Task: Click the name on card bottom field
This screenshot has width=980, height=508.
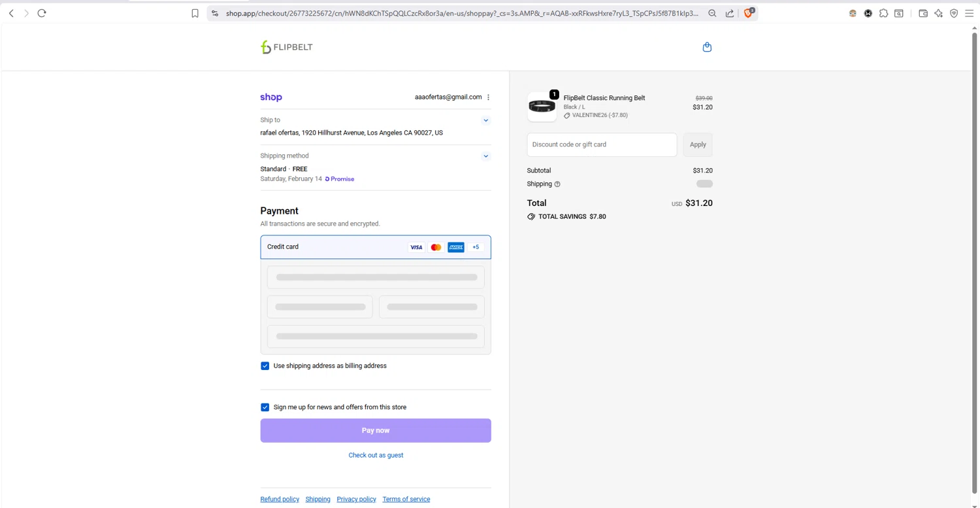Action: coord(376,337)
